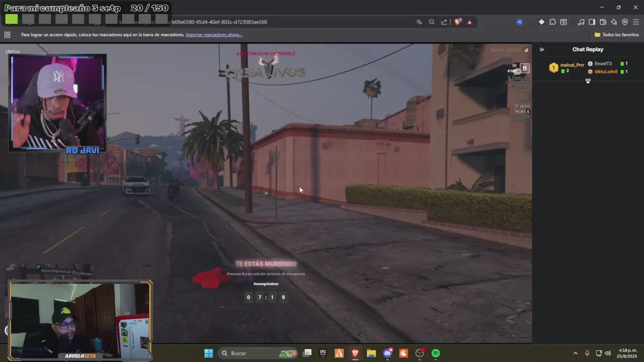Click the microphone tray icon
Screen dimensions: 644x362
(587, 353)
